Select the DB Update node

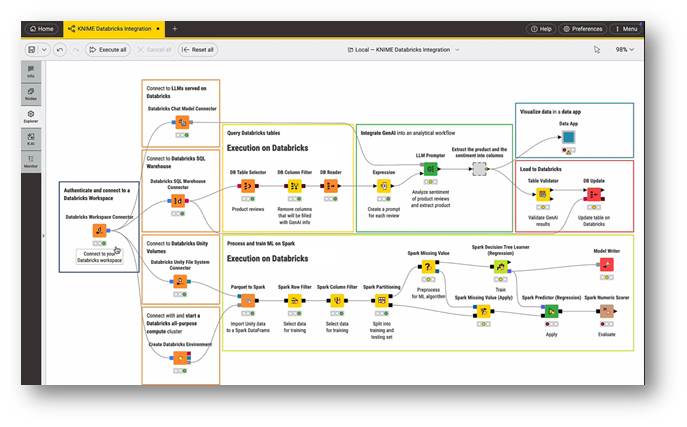594,194
